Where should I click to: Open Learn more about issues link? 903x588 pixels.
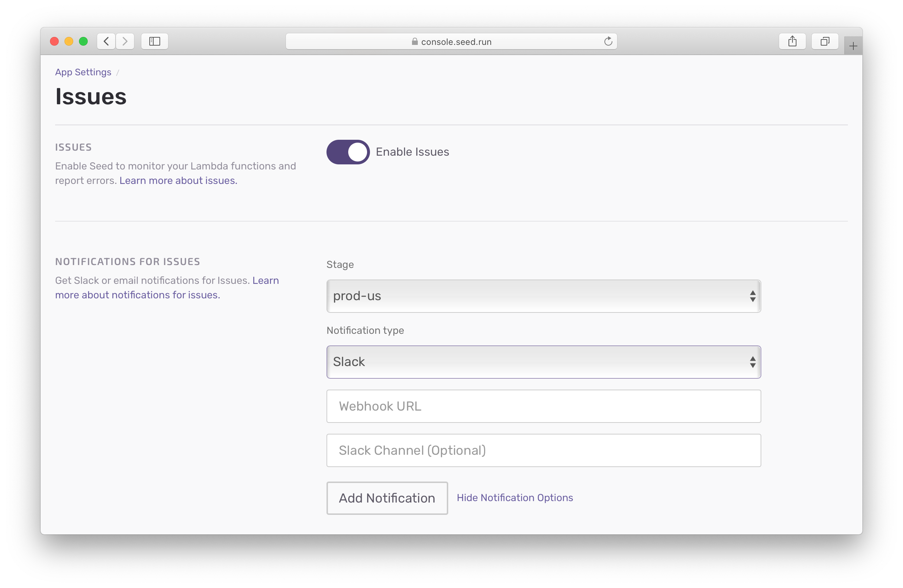(x=178, y=180)
